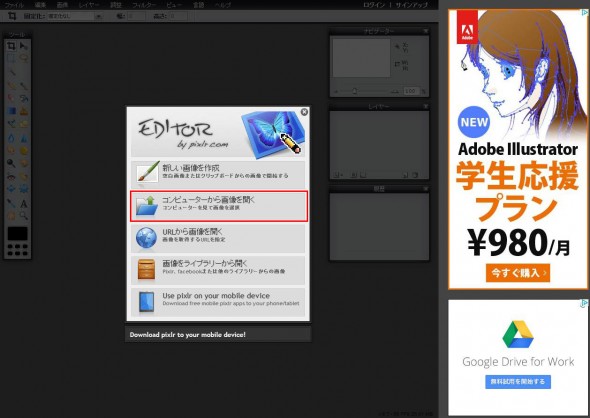Close the Pixlr Editor welcome dialog
Image resolution: width=590 pixels, height=418 pixels.
pos(304,112)
